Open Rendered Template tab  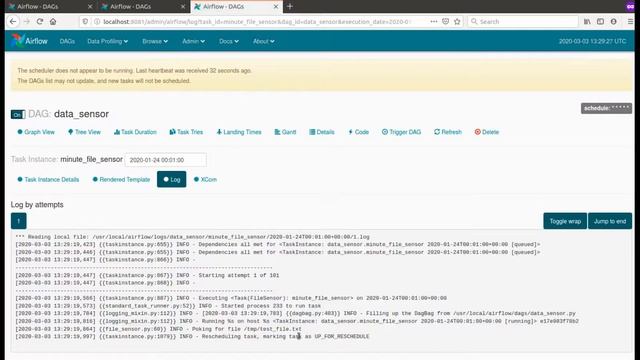click(x=121, y=180)
